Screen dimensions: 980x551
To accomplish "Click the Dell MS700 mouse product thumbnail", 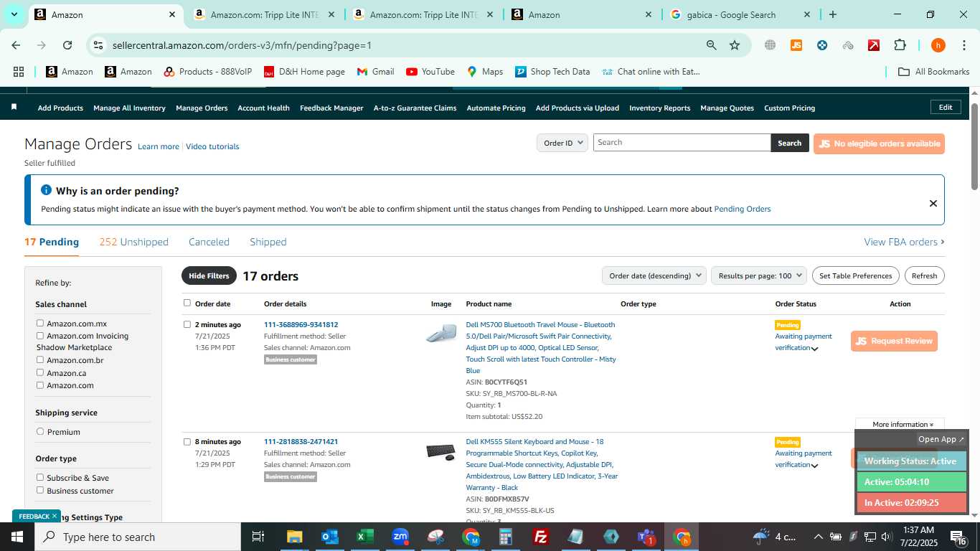I will [x=440, y=334].
